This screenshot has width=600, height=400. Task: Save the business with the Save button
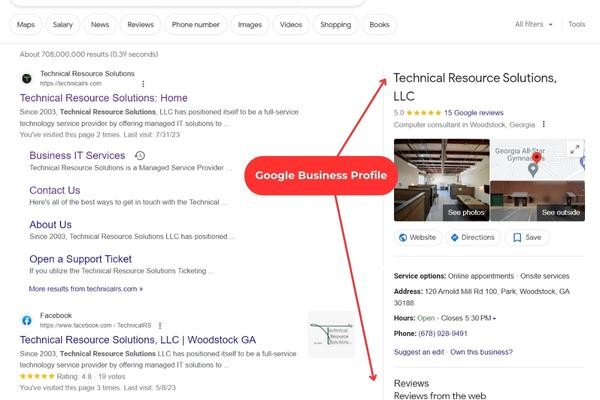click(527, 237)
